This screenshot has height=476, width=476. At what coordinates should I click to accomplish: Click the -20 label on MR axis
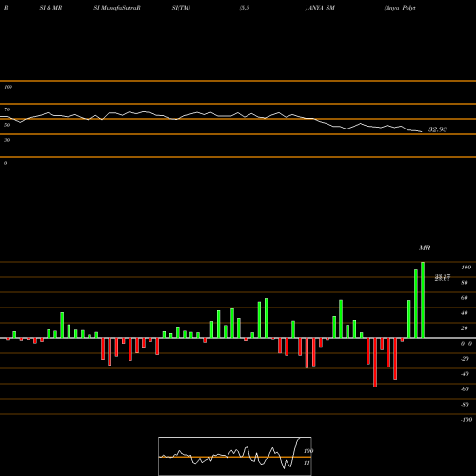pos(465,359)
